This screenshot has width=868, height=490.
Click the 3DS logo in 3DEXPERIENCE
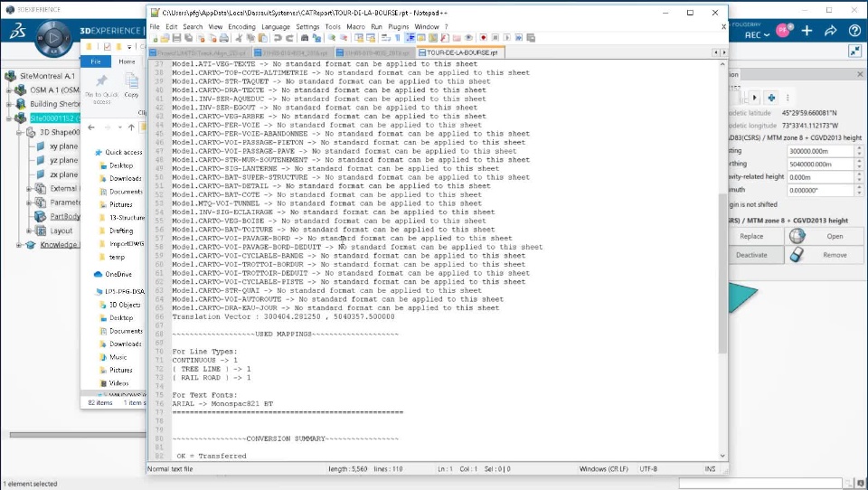(x=17, y=31)
